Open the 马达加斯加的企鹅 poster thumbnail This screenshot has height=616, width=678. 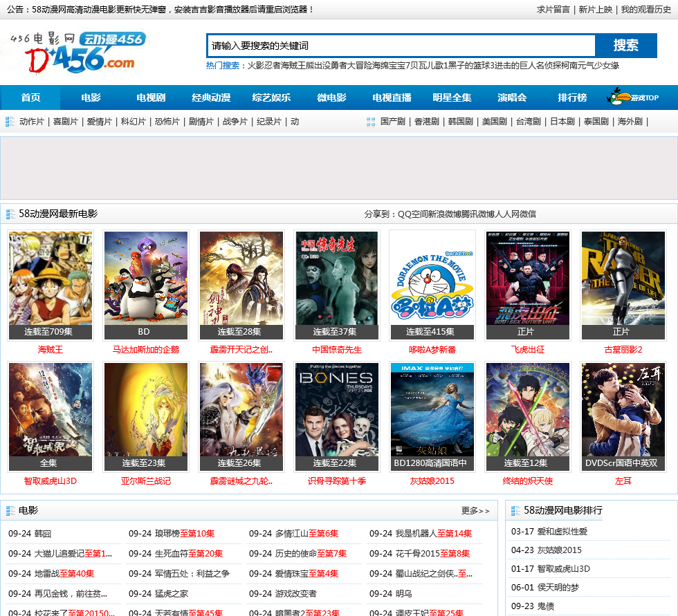(x=146, y=285)
